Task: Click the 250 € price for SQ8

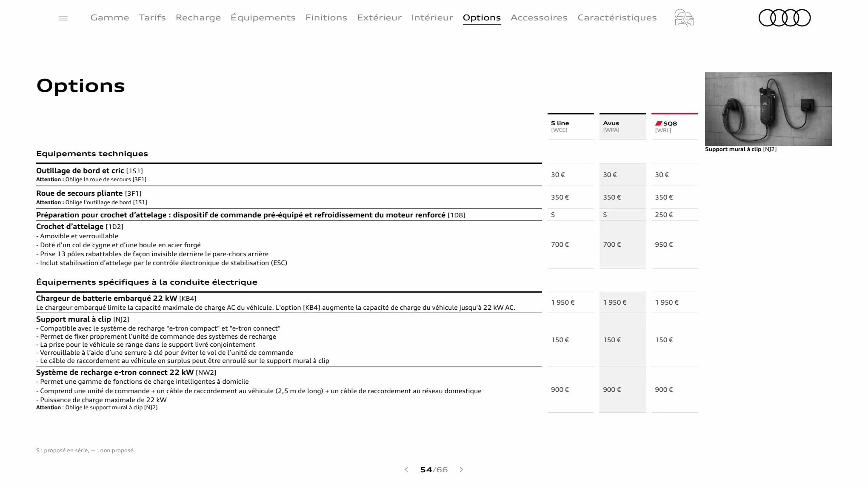Action: [664, 215]
